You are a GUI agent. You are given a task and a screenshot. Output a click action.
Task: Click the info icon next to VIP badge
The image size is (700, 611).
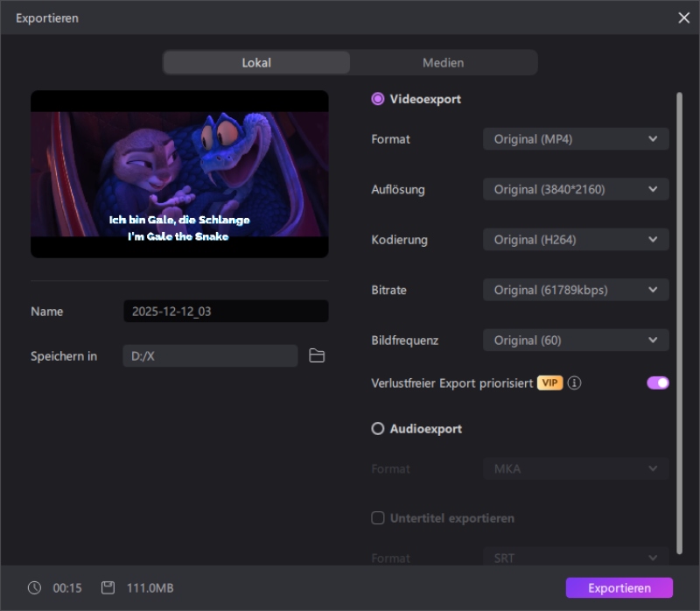coord(574,383)
